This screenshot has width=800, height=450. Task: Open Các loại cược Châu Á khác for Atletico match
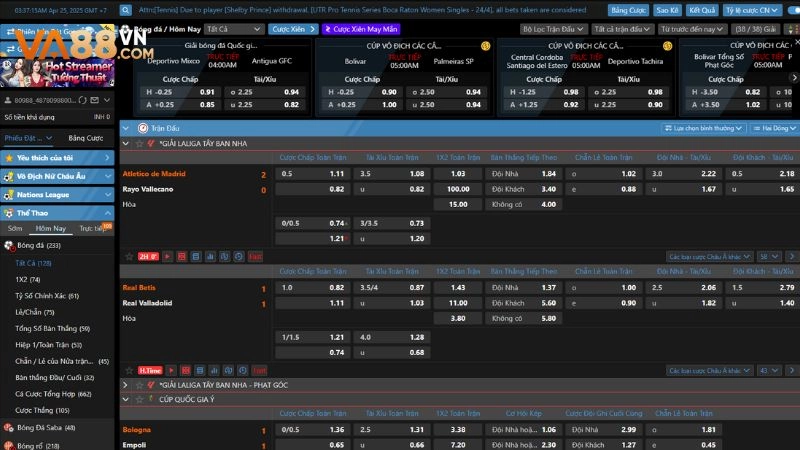pos(710,257)
